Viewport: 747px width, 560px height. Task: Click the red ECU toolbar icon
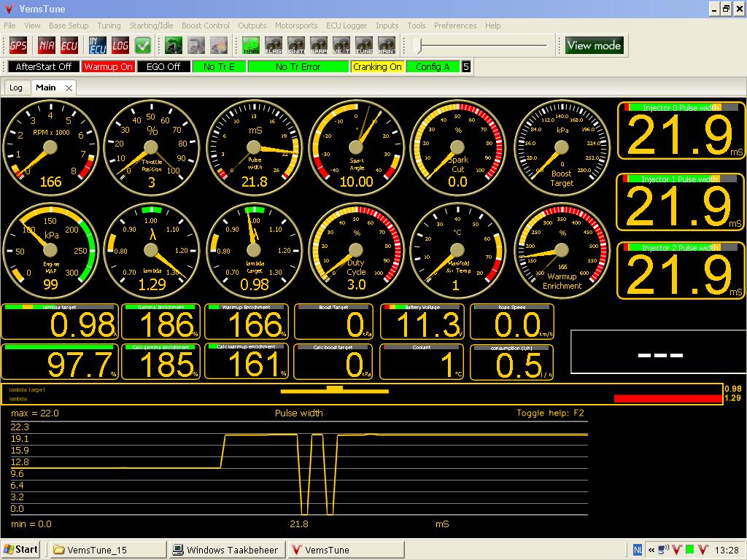[69, 46]
